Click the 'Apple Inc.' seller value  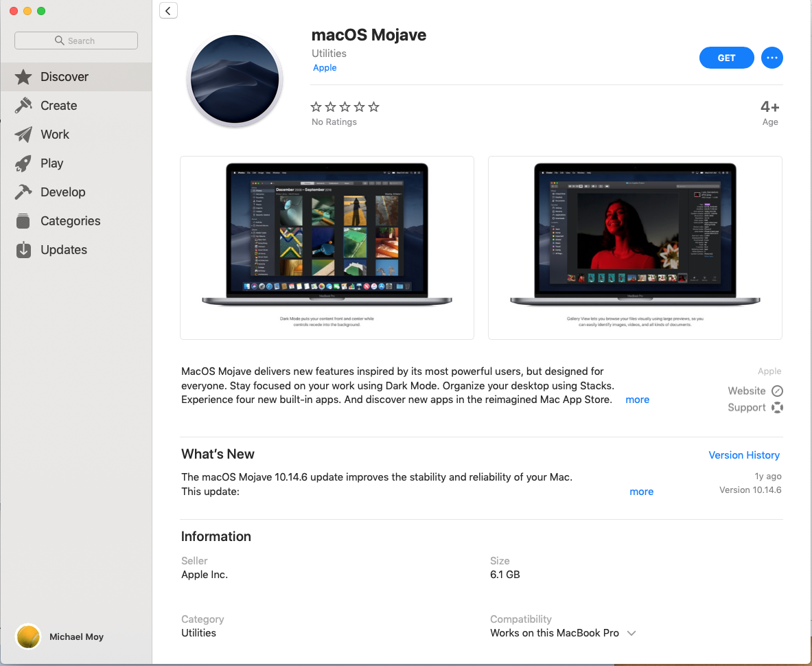pos(205,575)
